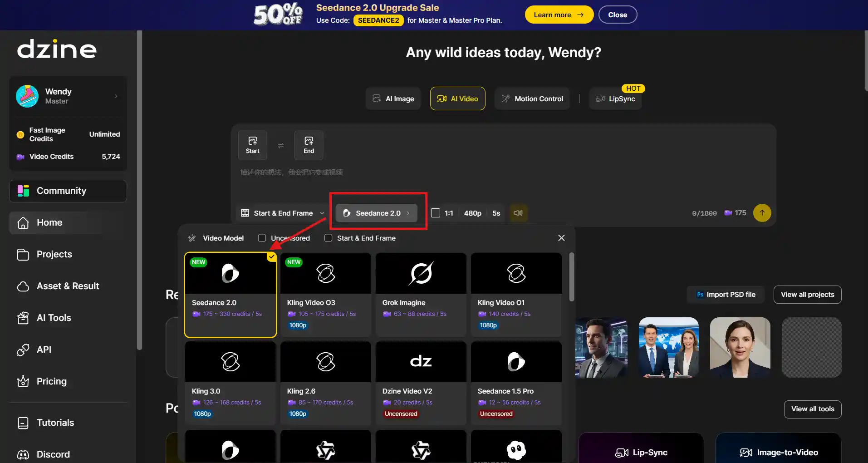
Task: Toggle the 1:1 aspect ratio box
Action: tap(436, 213)
